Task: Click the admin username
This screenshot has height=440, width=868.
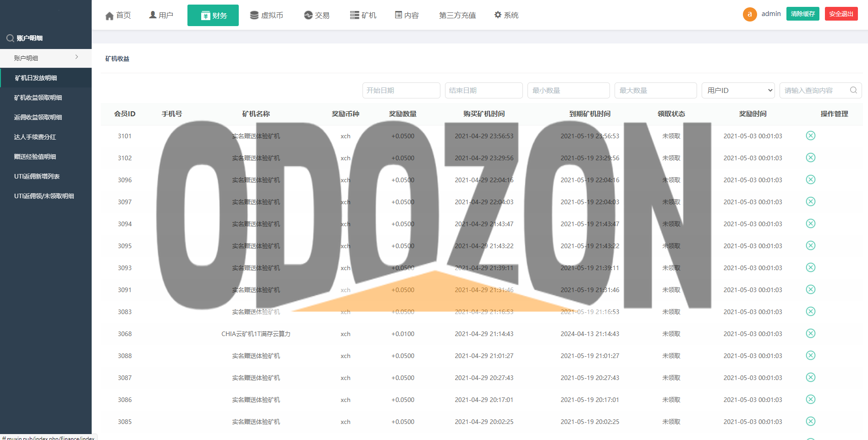Action: coord(771,14)
